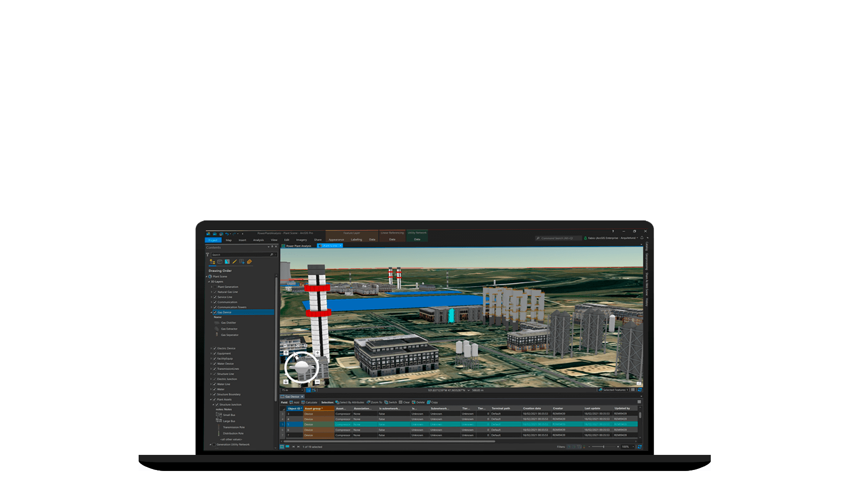Open the table zoom 100% dropdown
Screen dimensions: 868x480
pos(628,447)
